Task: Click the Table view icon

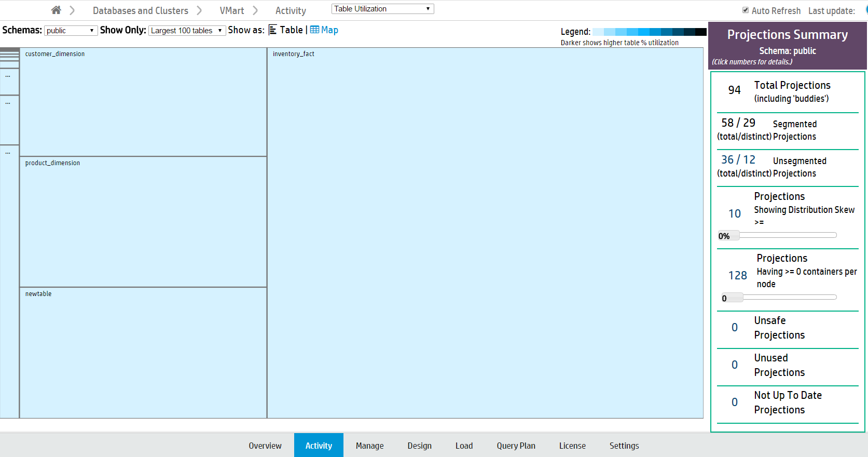Action: coord(273,30)
